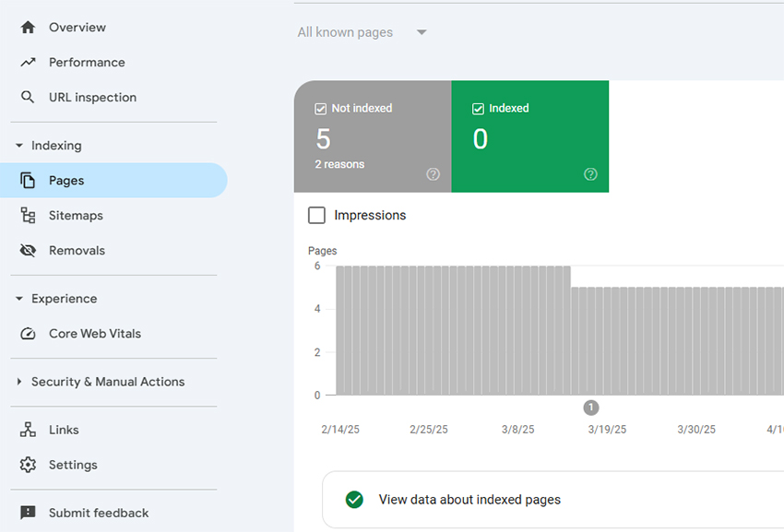Click the Links network icon
The width and height of the screenshot is (784, 532).
[x=28, y=430]
